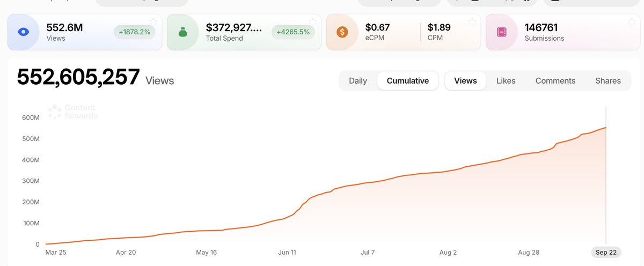This screenshot has height=266, width=644.
Task: Click the Jun 11 date axis label
Action: 287,252
